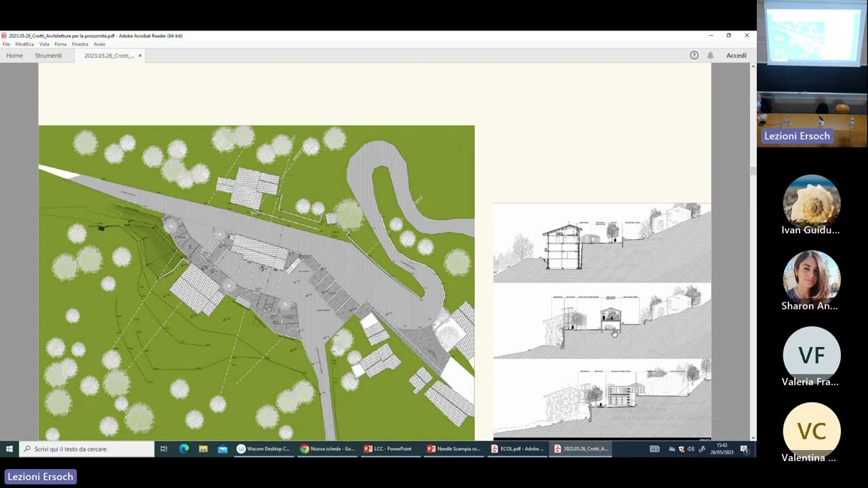Click the Windows Start button
868x488 pixels.
(9, 449)
